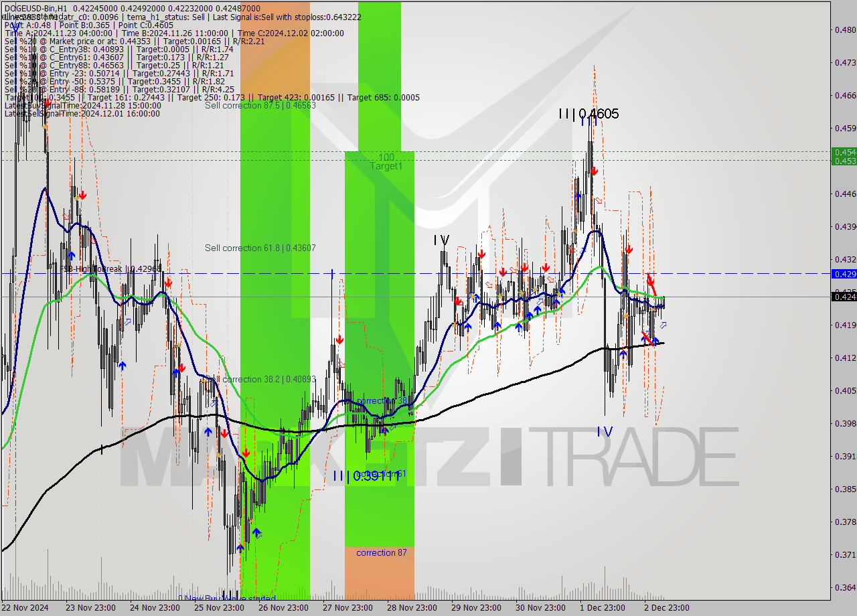Select the 'Point A:0.48 | Point B:0.365' line

89,25
